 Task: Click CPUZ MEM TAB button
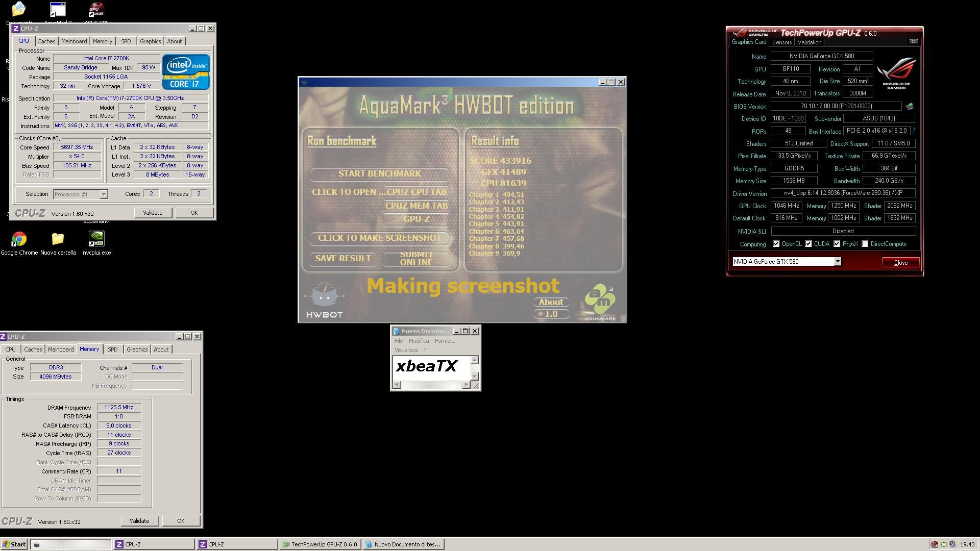[x=416, y=206]
